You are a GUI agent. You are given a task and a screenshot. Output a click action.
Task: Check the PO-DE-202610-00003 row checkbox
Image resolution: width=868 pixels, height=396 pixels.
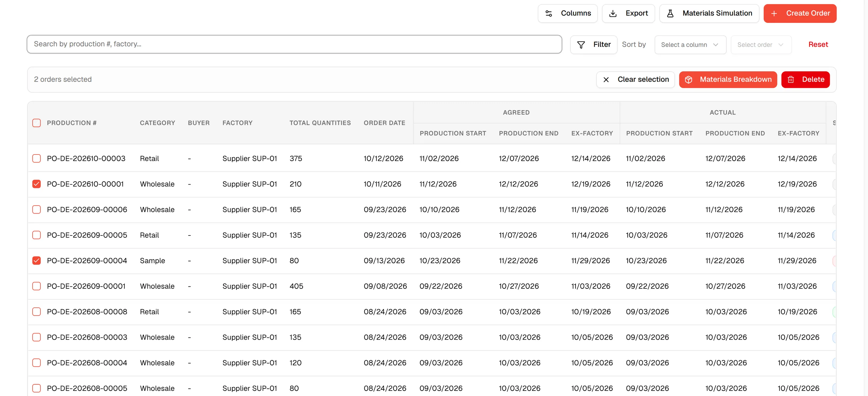pos(36,159)
